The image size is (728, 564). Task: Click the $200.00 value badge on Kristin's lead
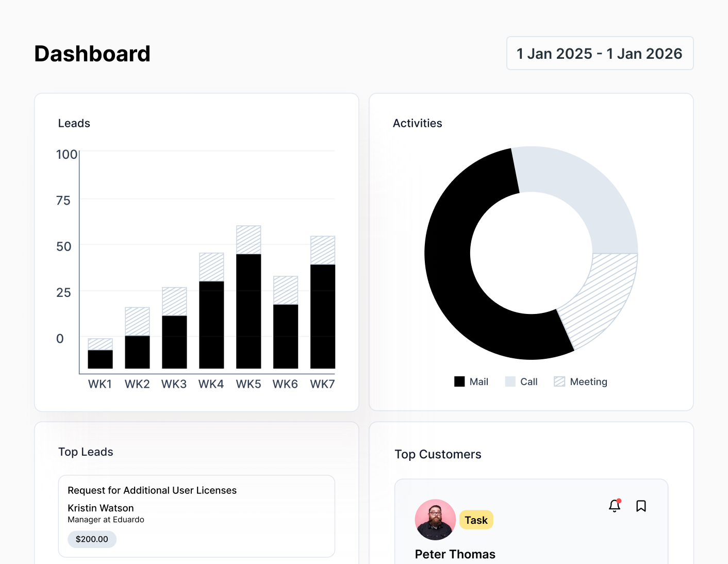pyautogui.click(x=92, y=539)
